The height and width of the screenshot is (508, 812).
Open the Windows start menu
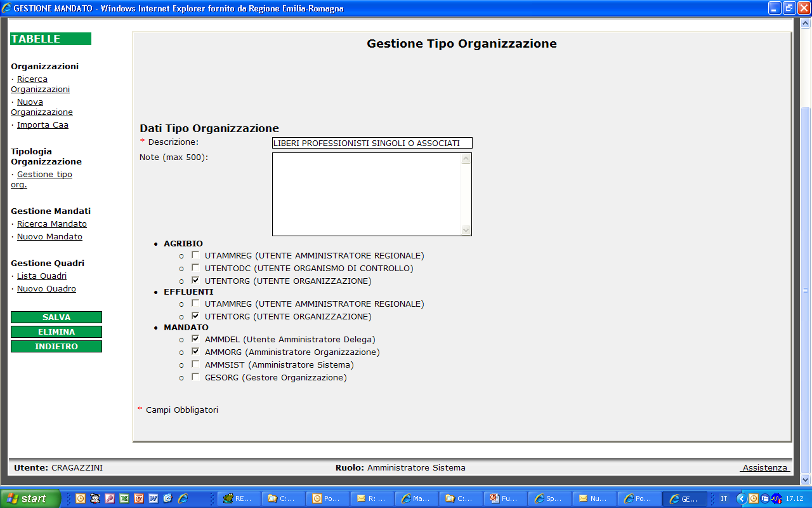click(x=30, y=498)
